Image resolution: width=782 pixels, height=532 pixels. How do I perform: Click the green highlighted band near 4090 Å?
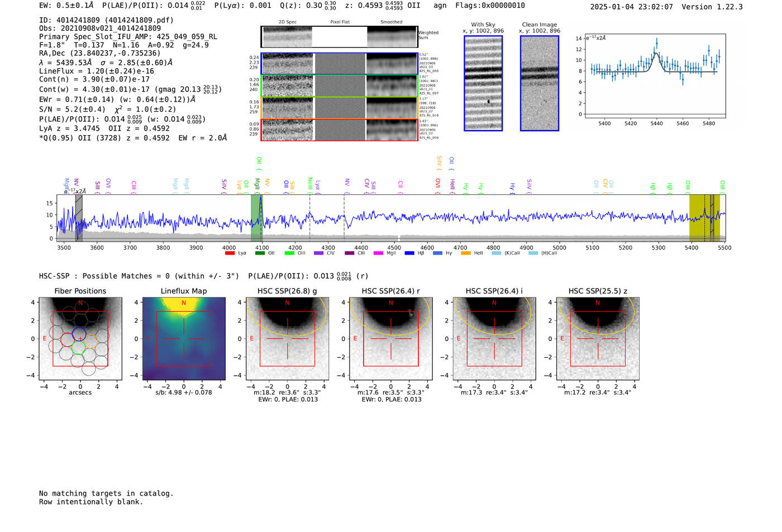[x=256, y=218]
